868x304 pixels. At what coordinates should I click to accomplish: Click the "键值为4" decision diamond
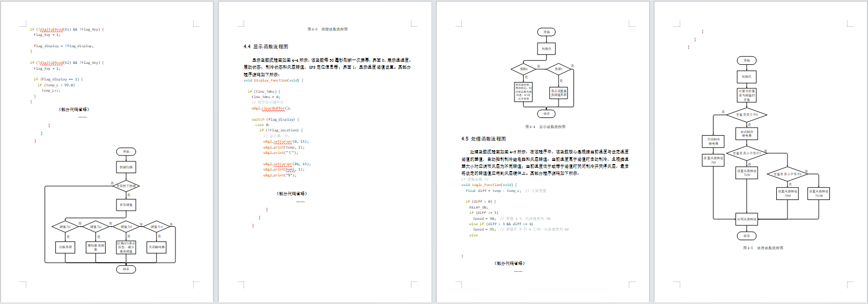click(157, 227)
